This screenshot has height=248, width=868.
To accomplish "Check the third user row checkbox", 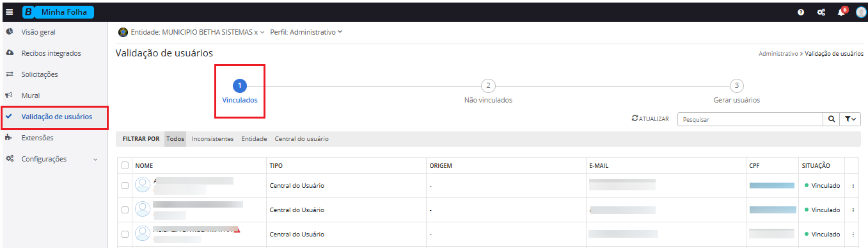I will [125, 235].
